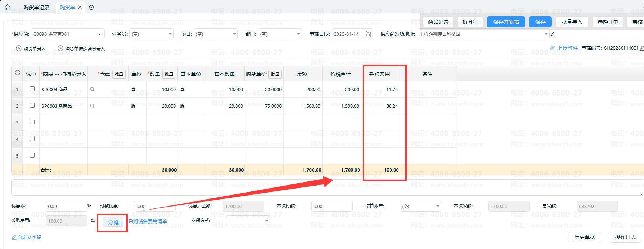Click edit pencil beside 供应商发货地址
This screenshot has width=644, height=249.
(552, 35)
